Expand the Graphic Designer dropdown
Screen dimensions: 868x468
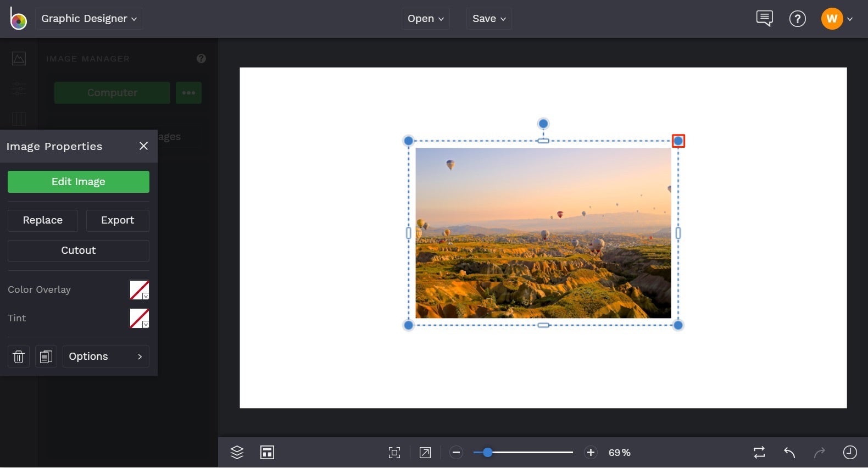point(89,19)
